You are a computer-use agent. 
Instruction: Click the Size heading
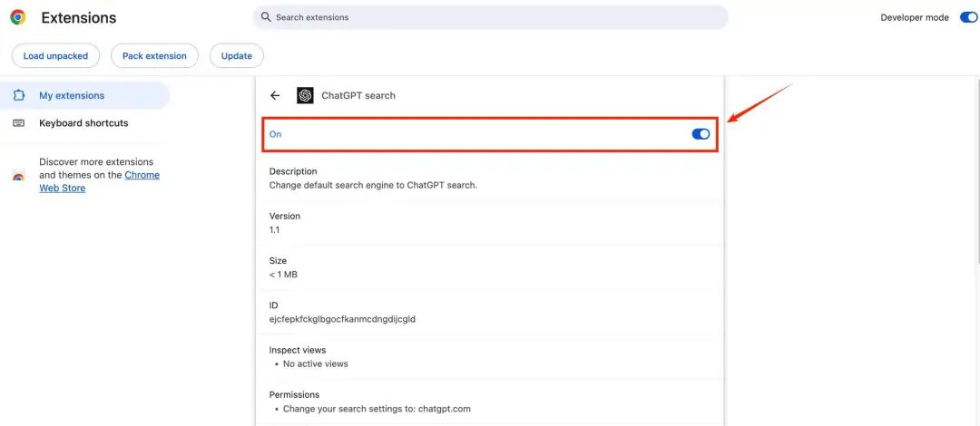(279, 260)
